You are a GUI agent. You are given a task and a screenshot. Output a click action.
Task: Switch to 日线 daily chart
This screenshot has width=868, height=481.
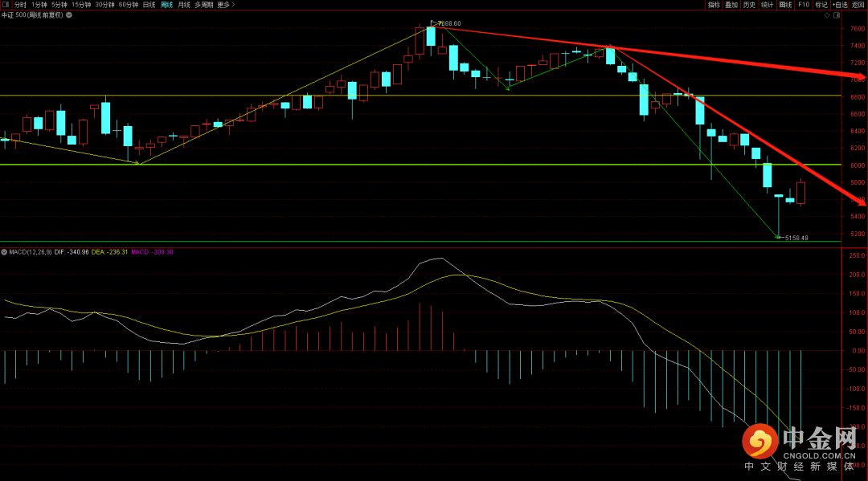(x=149, y=5)
